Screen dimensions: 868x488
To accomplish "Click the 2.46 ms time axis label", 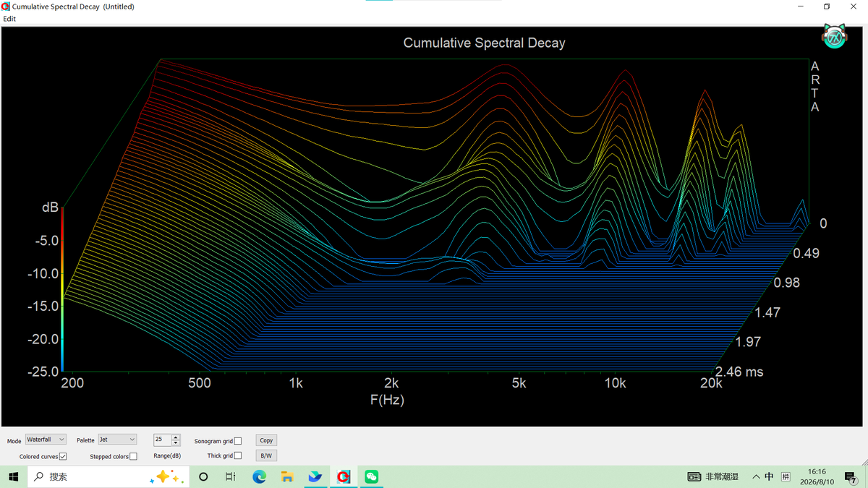I will click(x=739, y=372).
